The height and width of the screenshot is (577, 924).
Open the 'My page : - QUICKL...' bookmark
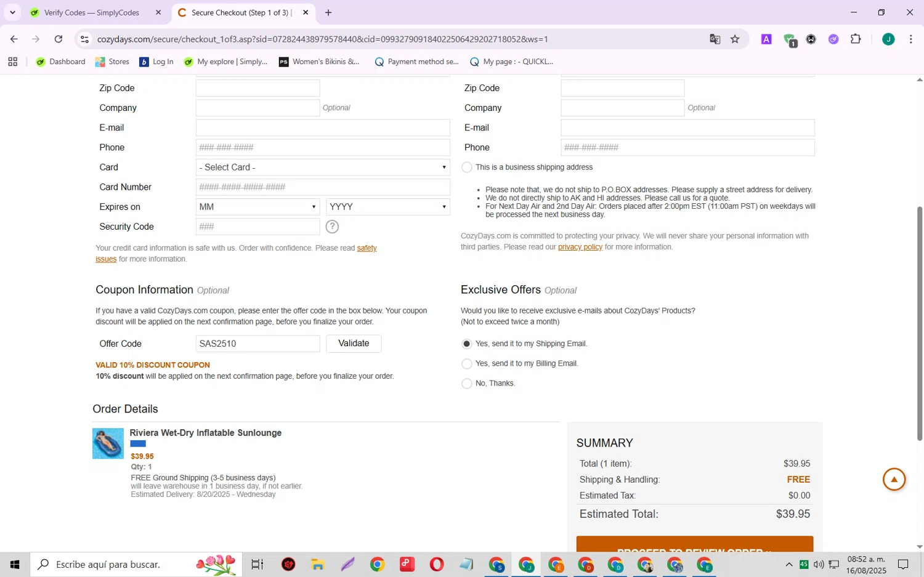click(x=511, y=62)
